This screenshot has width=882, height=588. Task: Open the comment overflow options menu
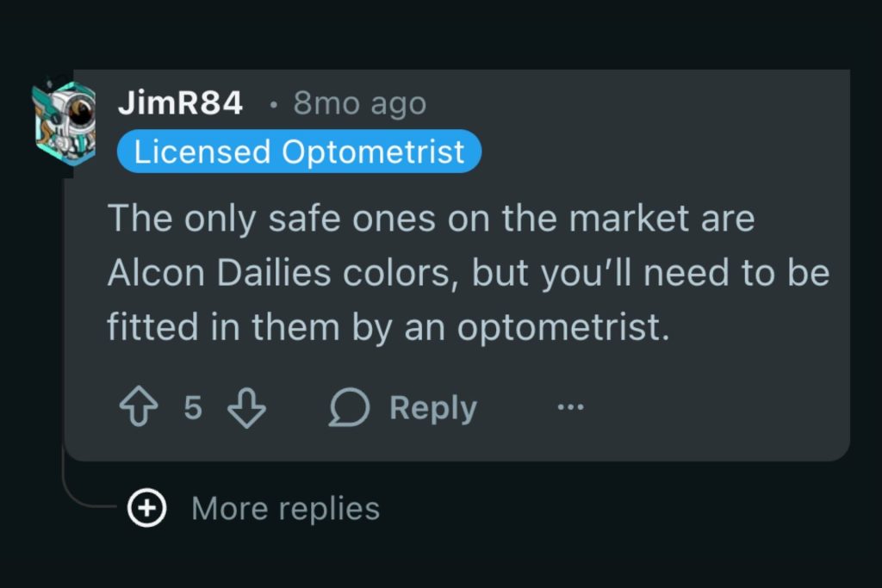click(571, 406)
